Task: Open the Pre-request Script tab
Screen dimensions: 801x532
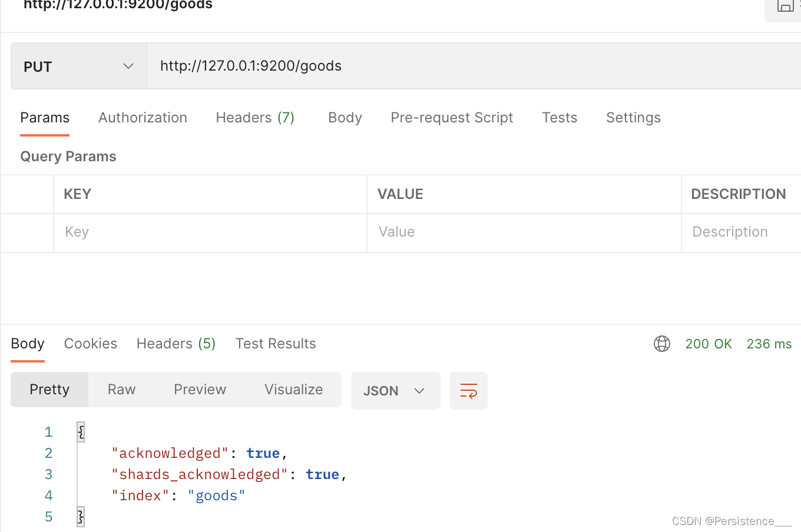Action: click(x=452, y=118)
